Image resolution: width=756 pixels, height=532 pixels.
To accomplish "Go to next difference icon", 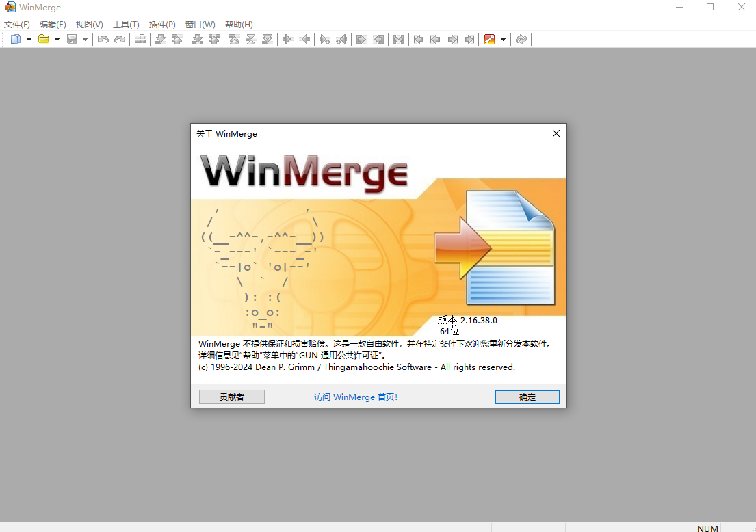I will pyautogui.click(x=161, y=40).
